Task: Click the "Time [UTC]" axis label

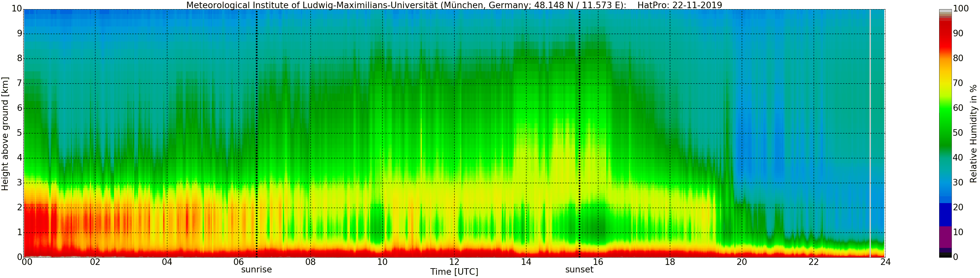Action: 454,271
